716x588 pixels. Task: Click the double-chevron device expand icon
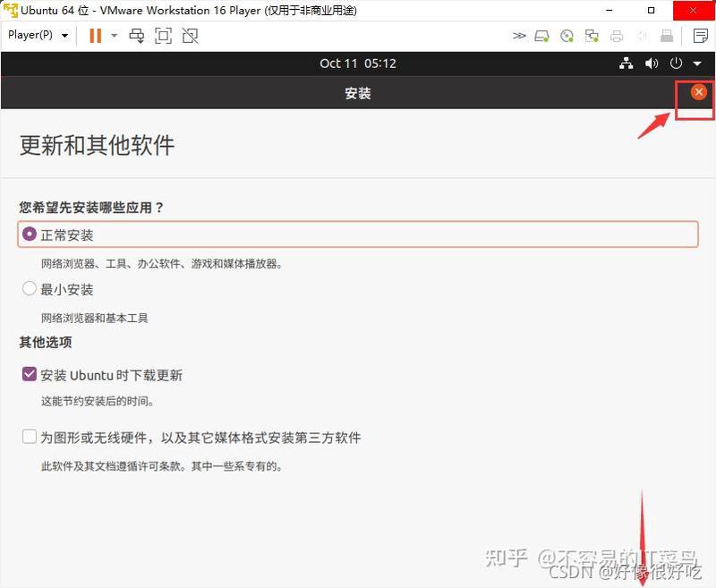tap(519, 36)
